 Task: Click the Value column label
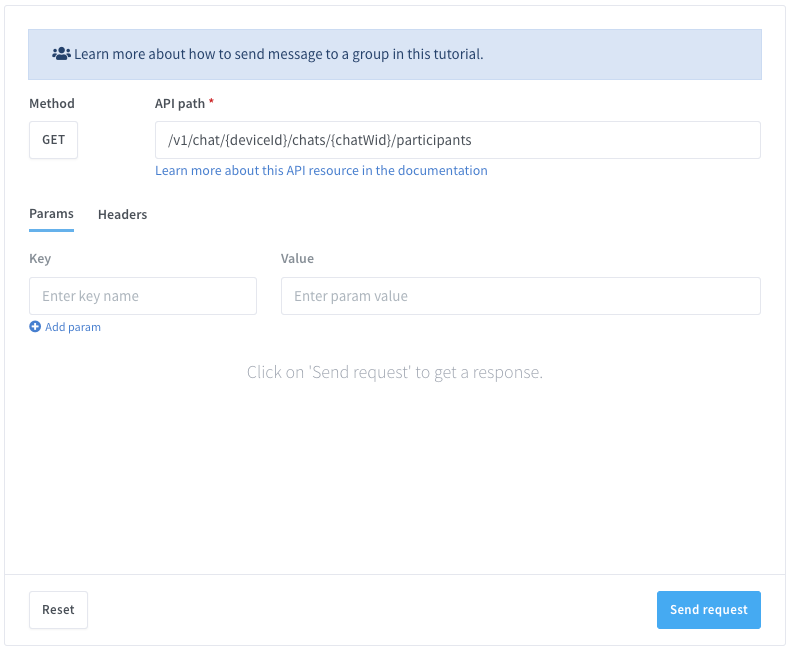point(297,259)
